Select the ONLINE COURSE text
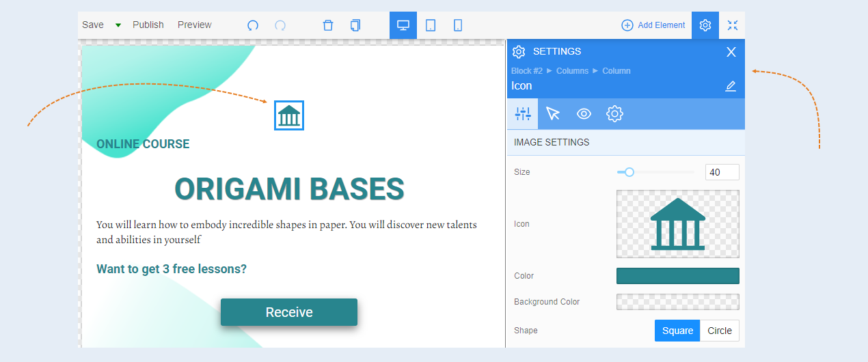 click(x=143, y=144)
